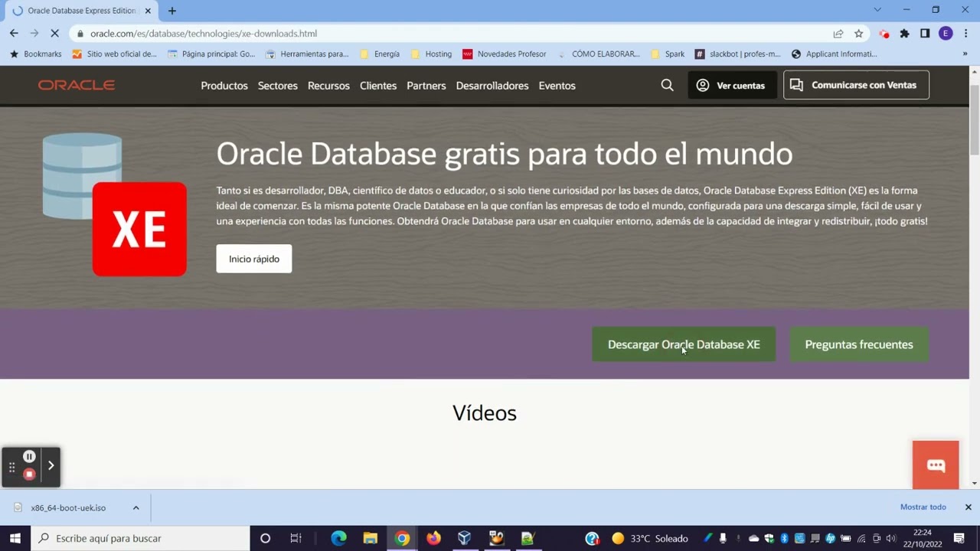Viewport: 980px width, 551px height.
Task: Click the Oracle logo in the header
Action: [x=77, y=85]
